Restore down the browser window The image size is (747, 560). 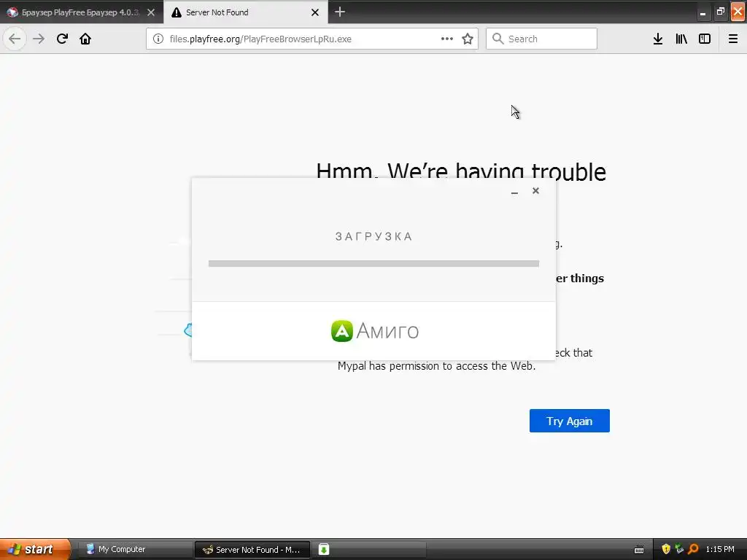pyautogui.click(x=720, y=12)
